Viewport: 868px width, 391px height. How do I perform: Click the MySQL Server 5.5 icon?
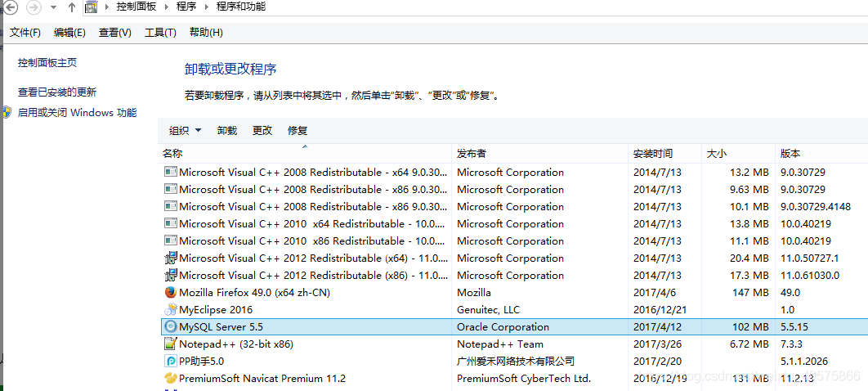point(170,326)
